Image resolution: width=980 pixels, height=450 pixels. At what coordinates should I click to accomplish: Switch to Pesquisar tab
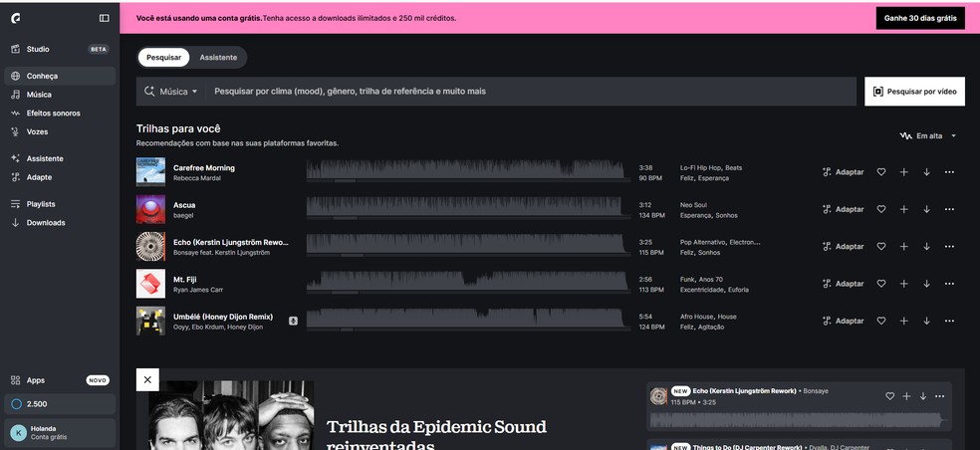[163, 58]
